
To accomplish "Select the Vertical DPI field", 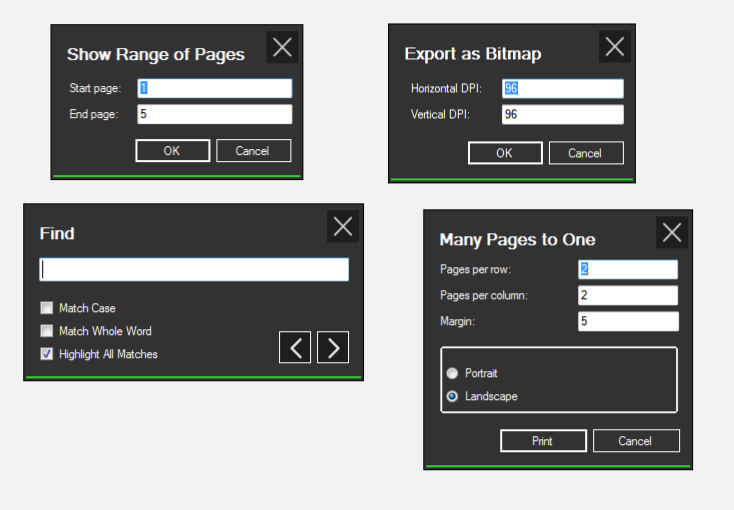I will [x=562, y=114].
